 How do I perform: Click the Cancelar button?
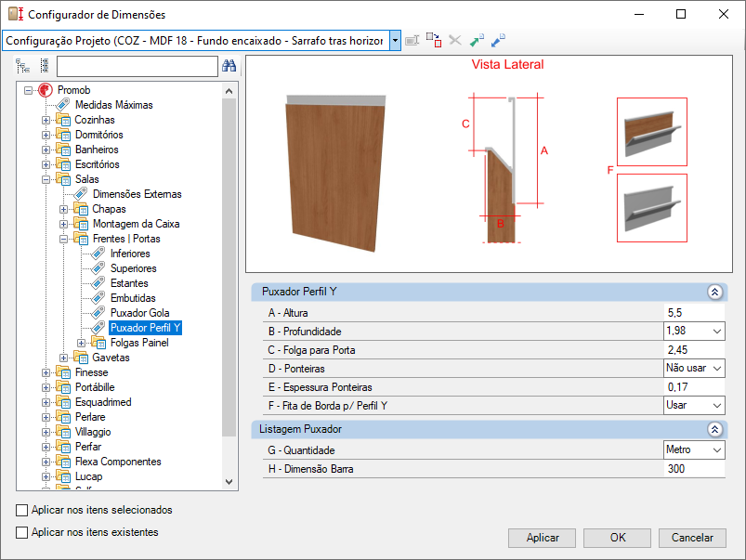(692, 538)
